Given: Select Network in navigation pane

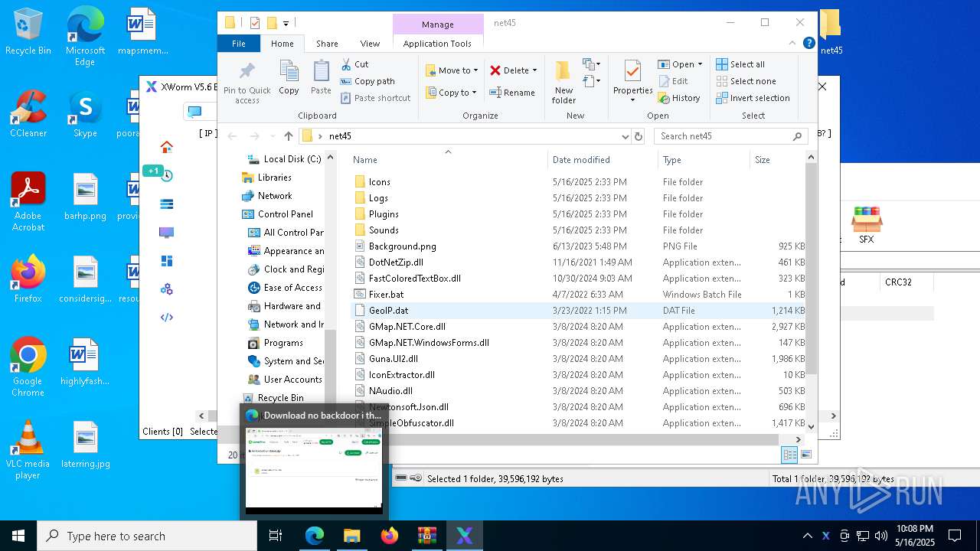Looking at the screenshot, I should pyautogui.click(x=274, y=196).
